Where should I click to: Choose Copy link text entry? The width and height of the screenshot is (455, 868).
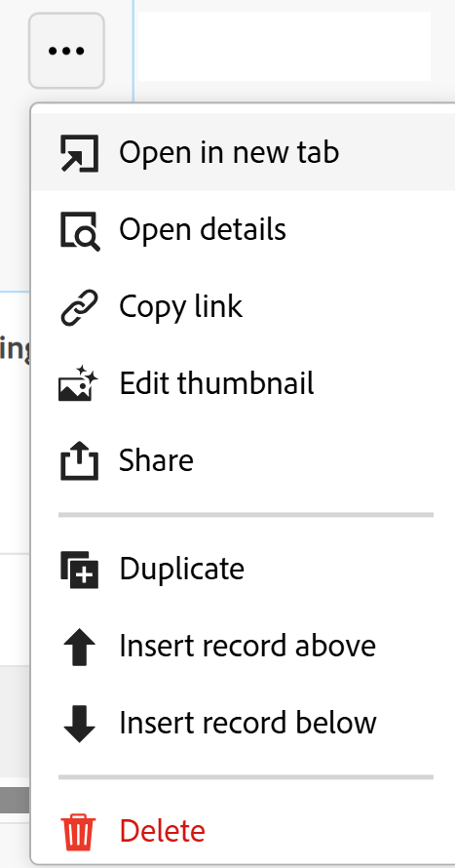pyautogui.click(x=244, y=306)
